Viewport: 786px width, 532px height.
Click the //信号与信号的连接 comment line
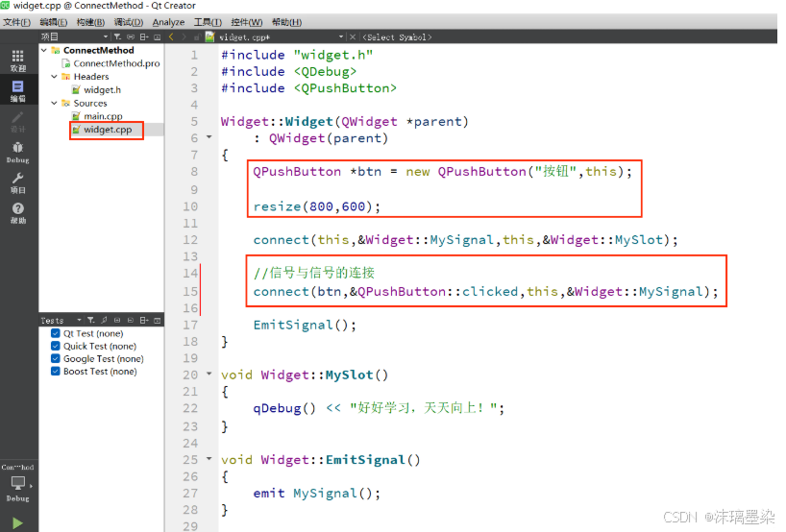[314, 273]
